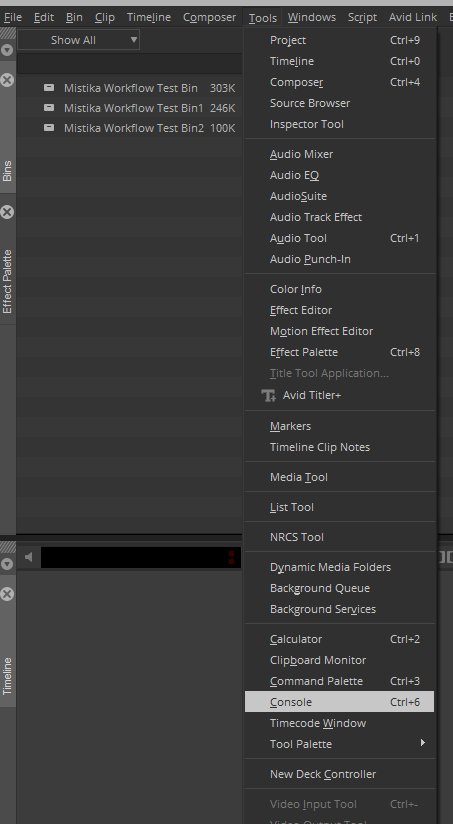Switch to the Bins side tab
Image resolution: width=453 pixels, height=824 pixels.
point(7,171)
